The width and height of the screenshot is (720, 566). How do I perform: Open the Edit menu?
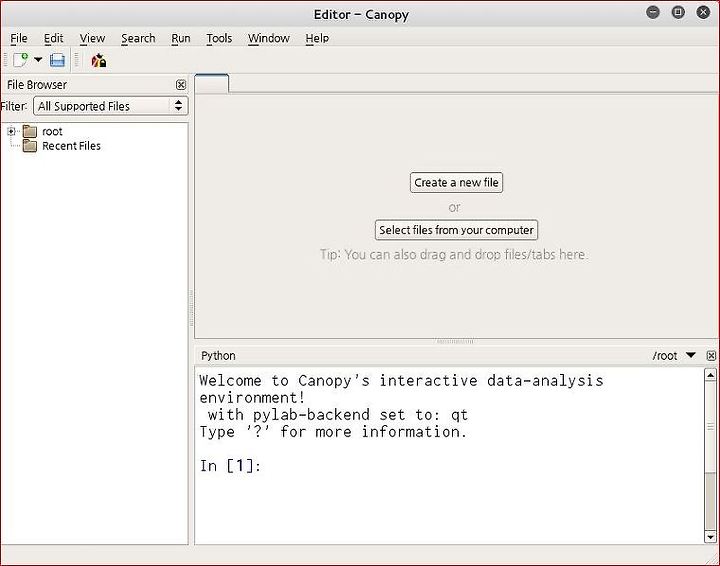(53, 38)
